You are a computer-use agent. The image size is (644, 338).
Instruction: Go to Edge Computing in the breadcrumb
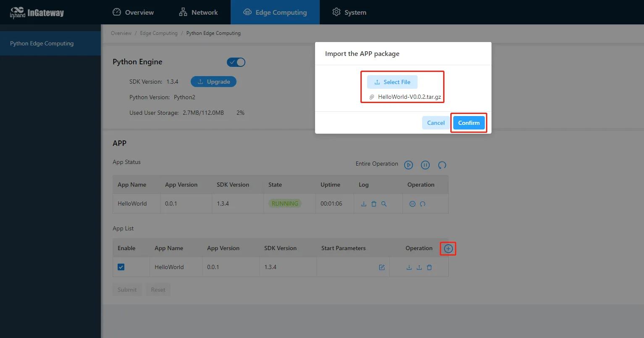[159, 33]
